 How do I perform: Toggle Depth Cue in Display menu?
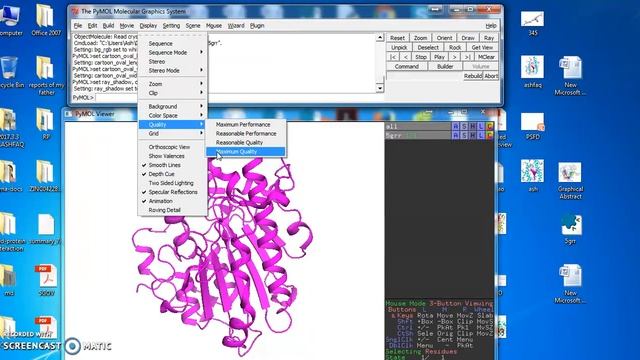pos(161,174)
